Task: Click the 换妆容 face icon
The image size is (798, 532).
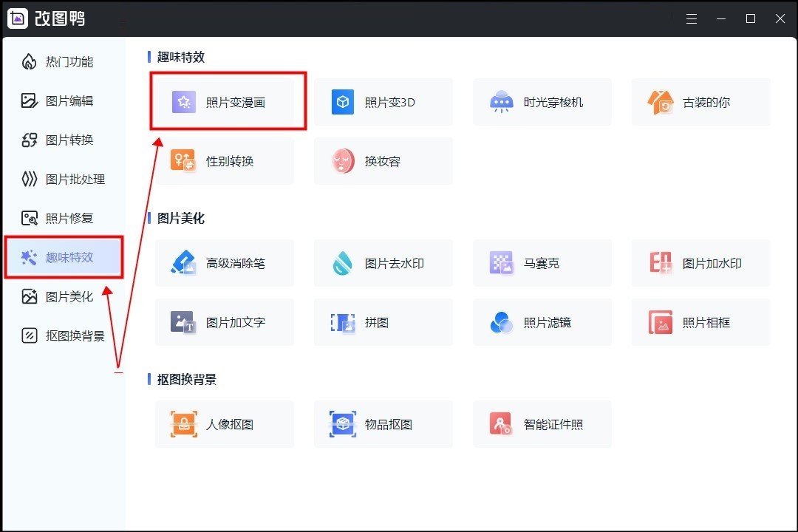Action: tap(343, 160)
